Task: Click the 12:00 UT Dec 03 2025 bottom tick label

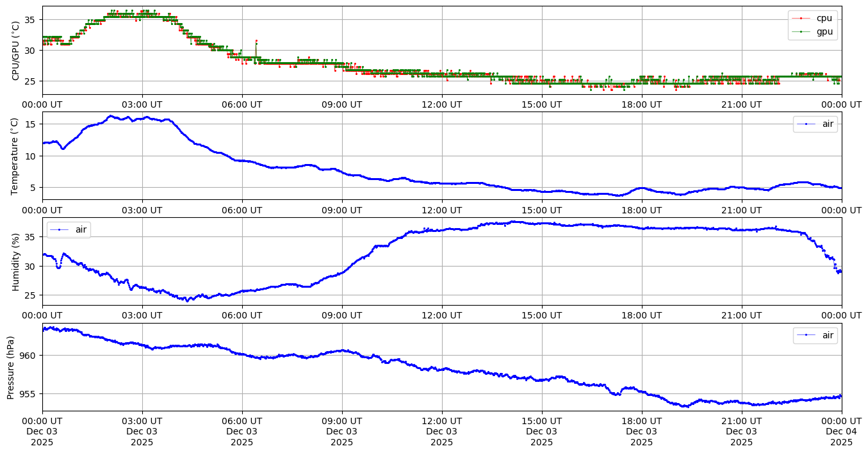Action: (x=441, y=432)
